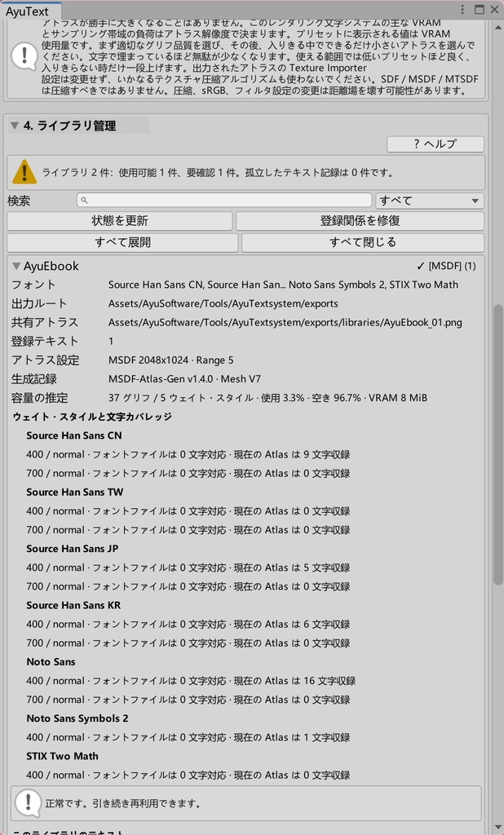
Task: Open the AyuText window options kebab menu
Action: (x=462, y=10)
